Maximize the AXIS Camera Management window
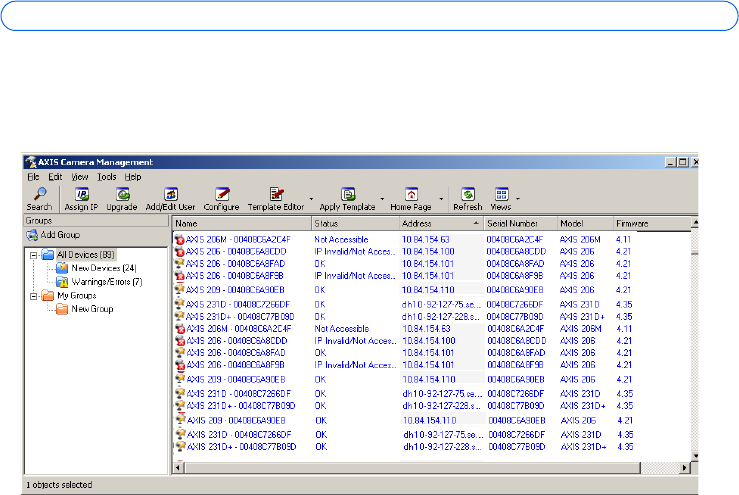The image size is (739, 495). pos(682,162)
